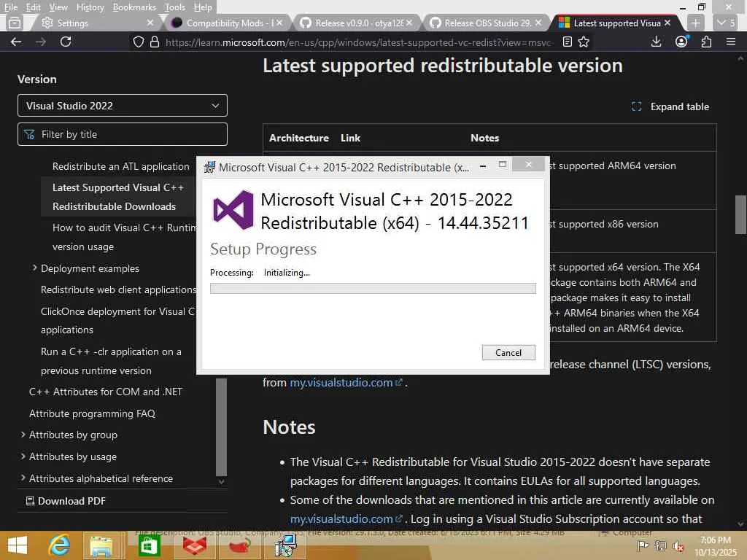Image resolution: width=747 pixels, height=560 pixels.
Task: Open the Tools menu
Action: click(174, 7)
